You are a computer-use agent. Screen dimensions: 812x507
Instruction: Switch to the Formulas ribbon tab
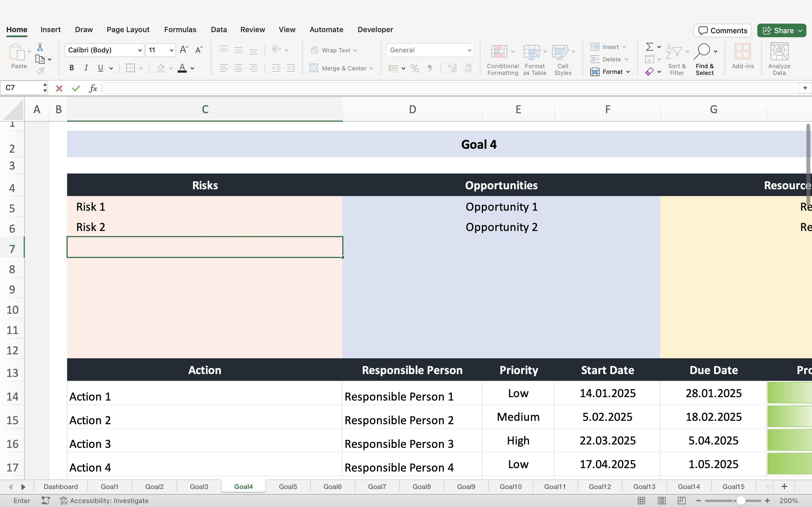click(x=180, y=30)
